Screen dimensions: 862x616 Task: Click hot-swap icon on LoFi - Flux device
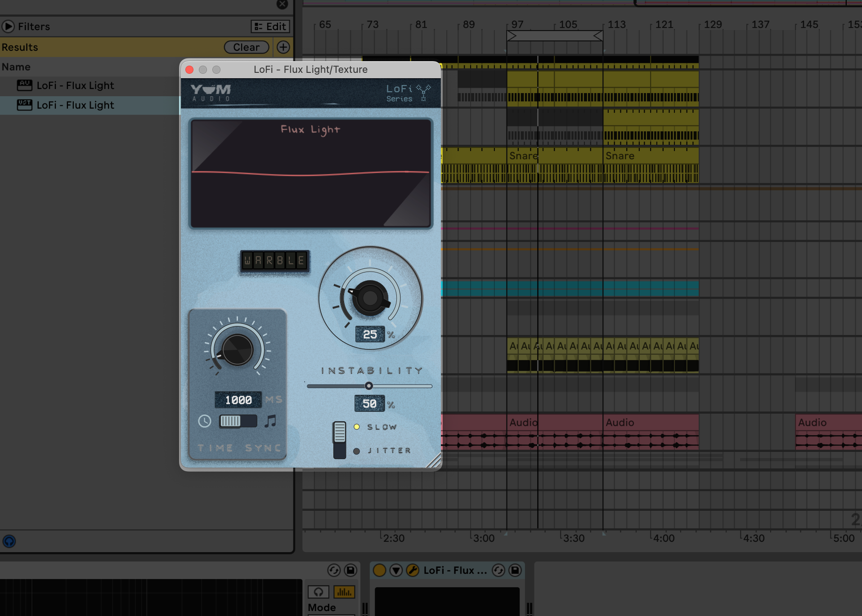coord(498,570)
